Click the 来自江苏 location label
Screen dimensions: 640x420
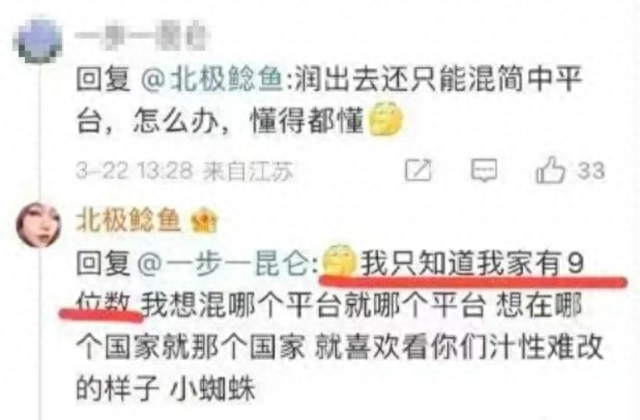click(249, 171)
